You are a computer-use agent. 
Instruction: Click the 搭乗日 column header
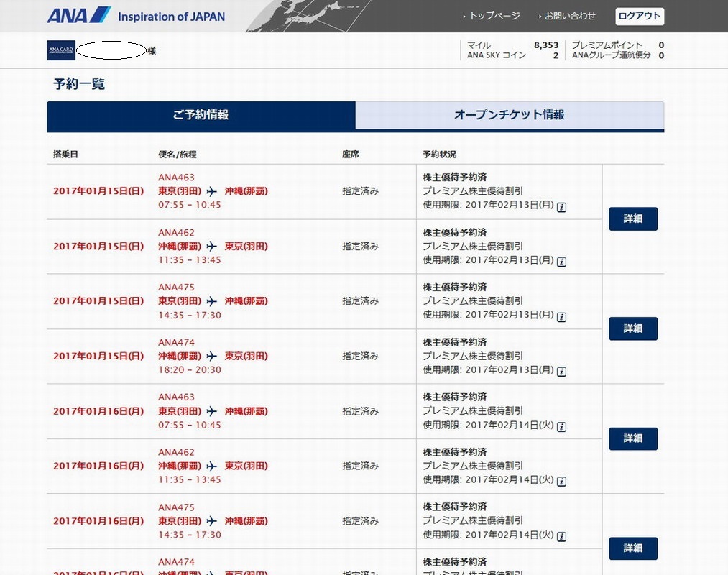(65, 155)
